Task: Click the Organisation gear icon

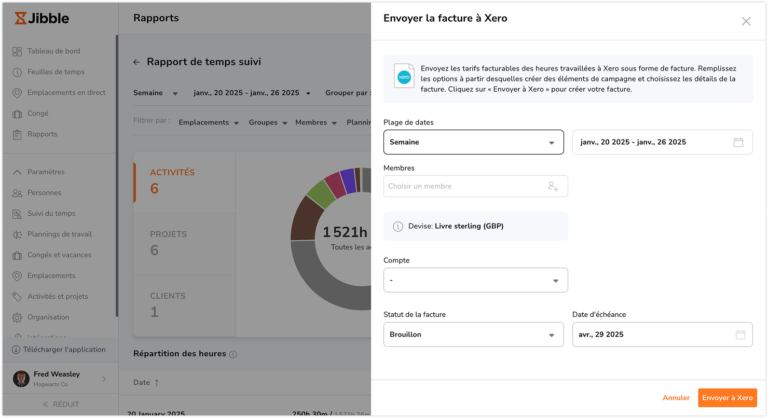Action: pos(17,318)
